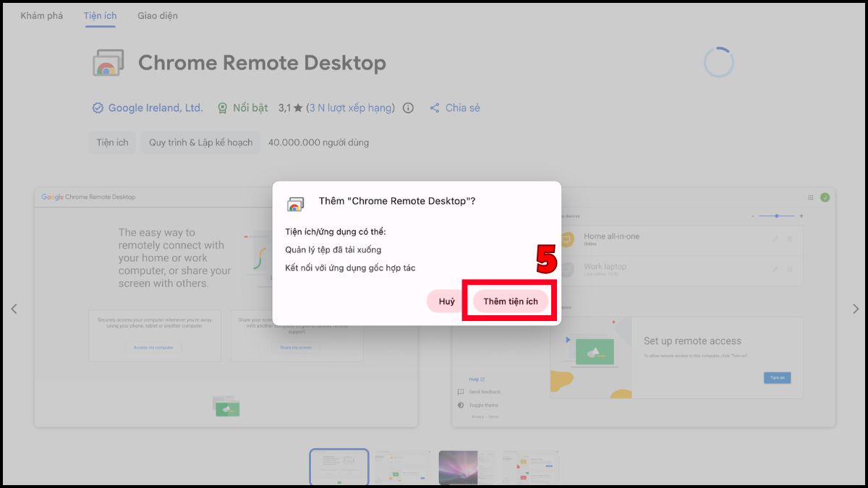Click the Tiện ích/ứng dụng có thể: label
This screenshot has height=488, width=868.
click(336, 231)
